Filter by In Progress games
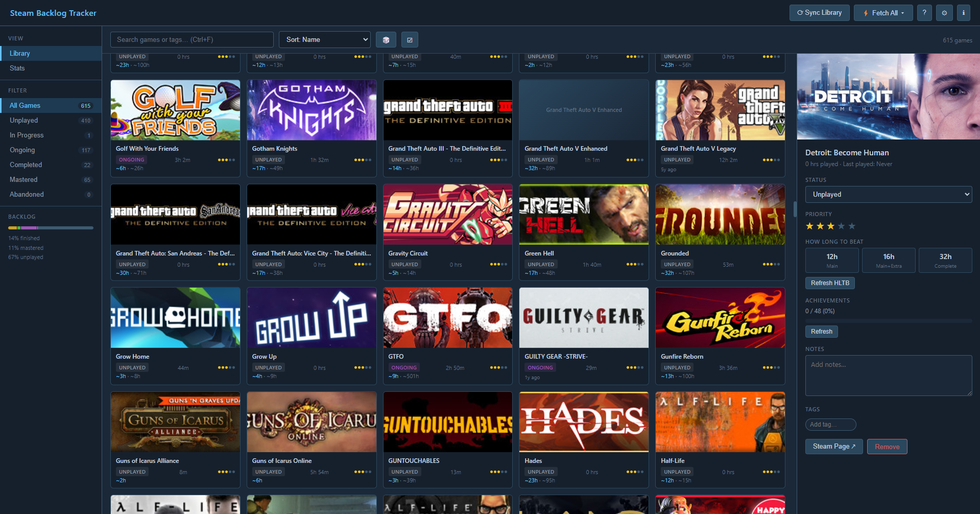 pyautogui.click(x=51, y=135)
